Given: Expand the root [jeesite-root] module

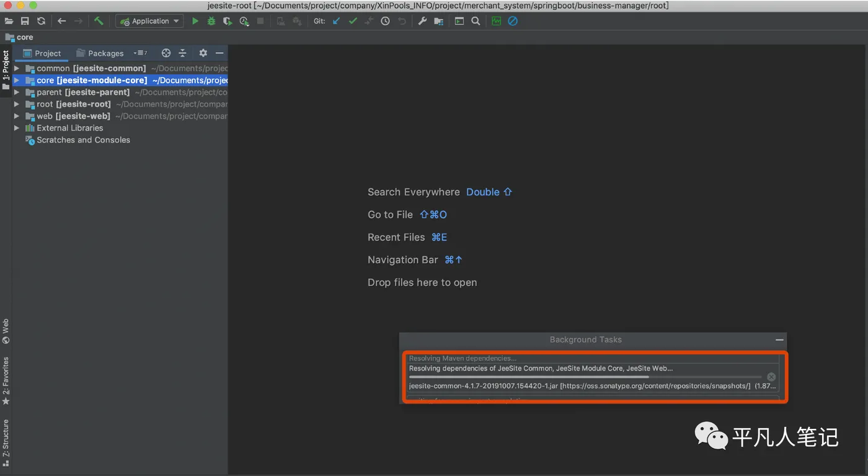Looking at the screenshot, I should pyautogui.click(x=17, y=104).
